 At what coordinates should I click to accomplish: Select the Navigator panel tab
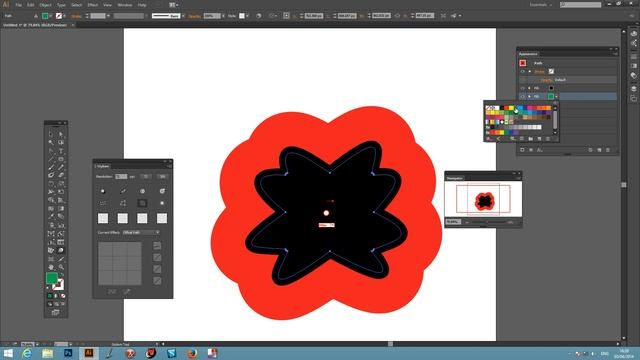(x=454, y=178)
